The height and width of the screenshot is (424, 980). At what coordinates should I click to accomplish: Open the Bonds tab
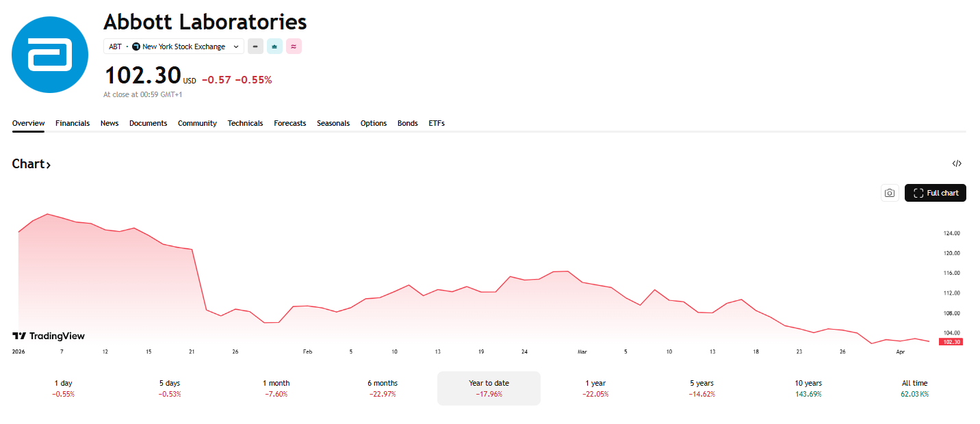point(408,123)
